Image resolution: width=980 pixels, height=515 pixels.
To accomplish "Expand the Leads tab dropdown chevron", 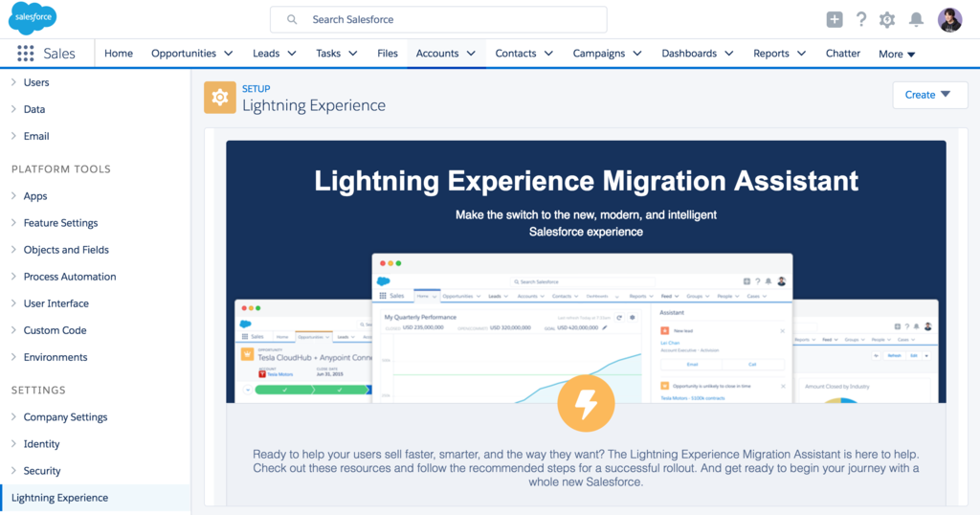I will [x=292, y=53].
